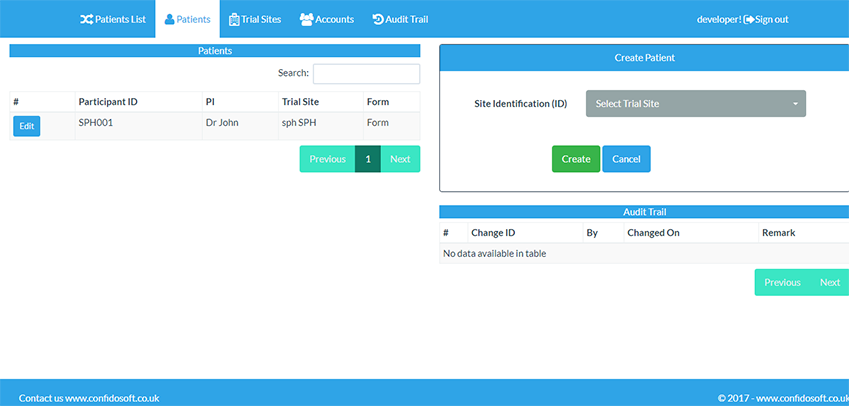Click the Patients user icon
Screen dimensions: 849x406
coord(169,19)
